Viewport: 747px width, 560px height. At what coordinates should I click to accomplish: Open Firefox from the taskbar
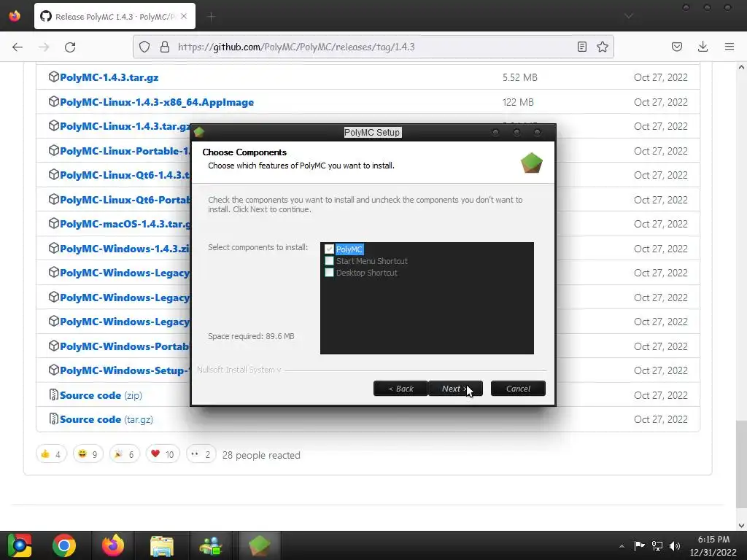[x=113, y=545]
